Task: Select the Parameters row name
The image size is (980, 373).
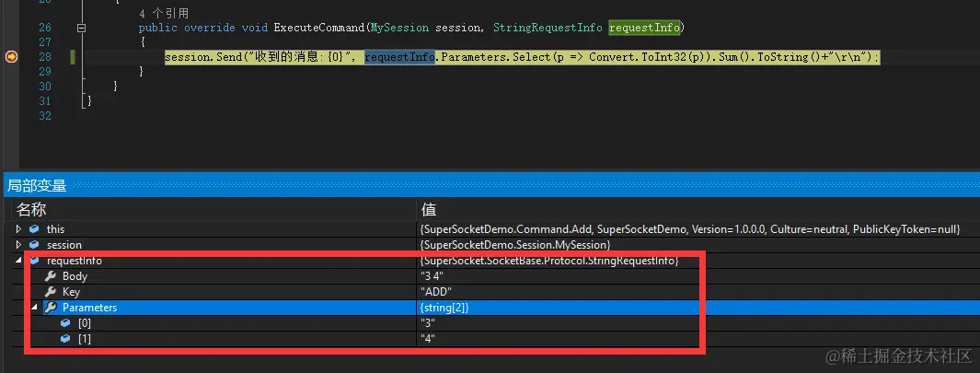Action: coord(89,308)
